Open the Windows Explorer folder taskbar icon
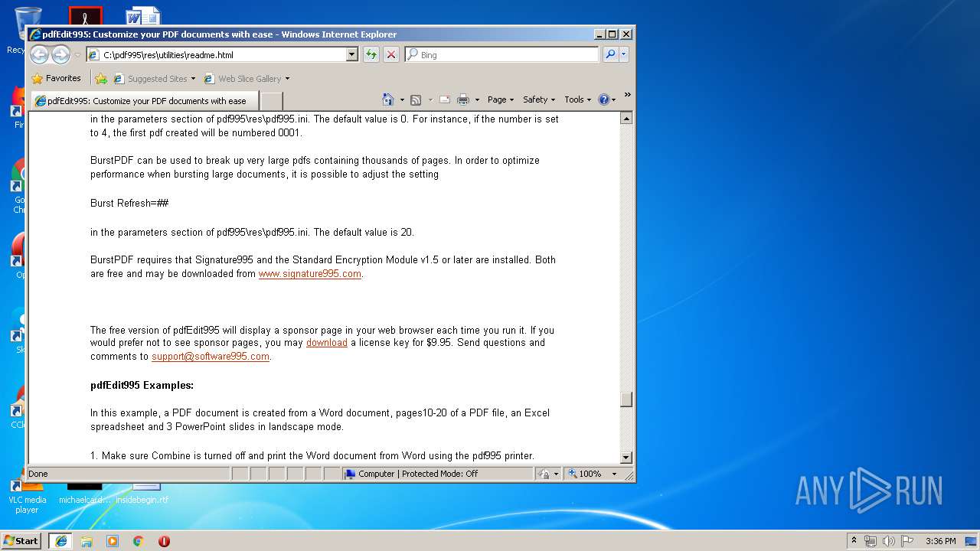This screenshot has width=980, height=551. pos(87,540)
